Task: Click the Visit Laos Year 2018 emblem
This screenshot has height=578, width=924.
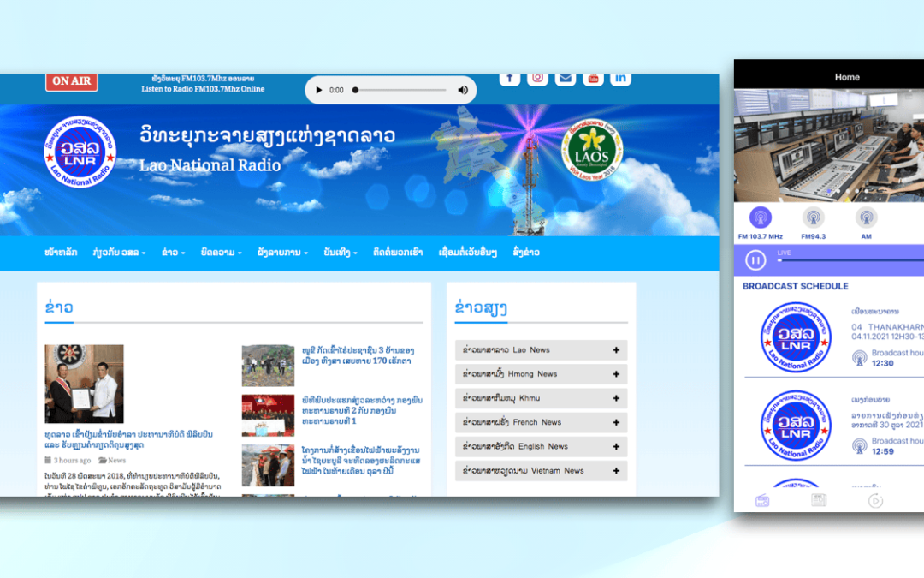Action: 592,151
